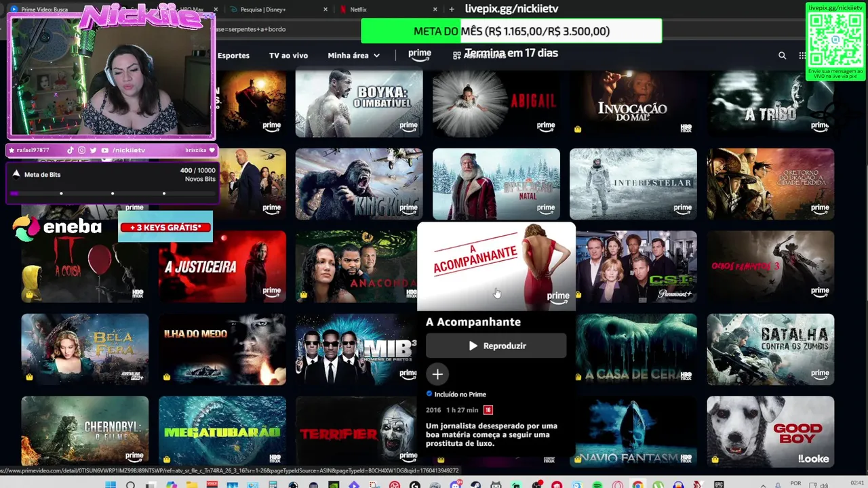868x488 pixels.
Task: Close the Netflix browser tab
Action: pos(435,9)
